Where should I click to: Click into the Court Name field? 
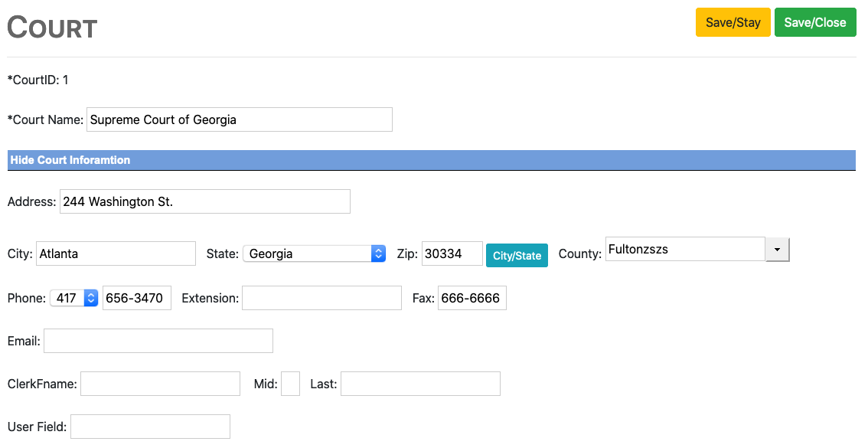pos(239,119)
